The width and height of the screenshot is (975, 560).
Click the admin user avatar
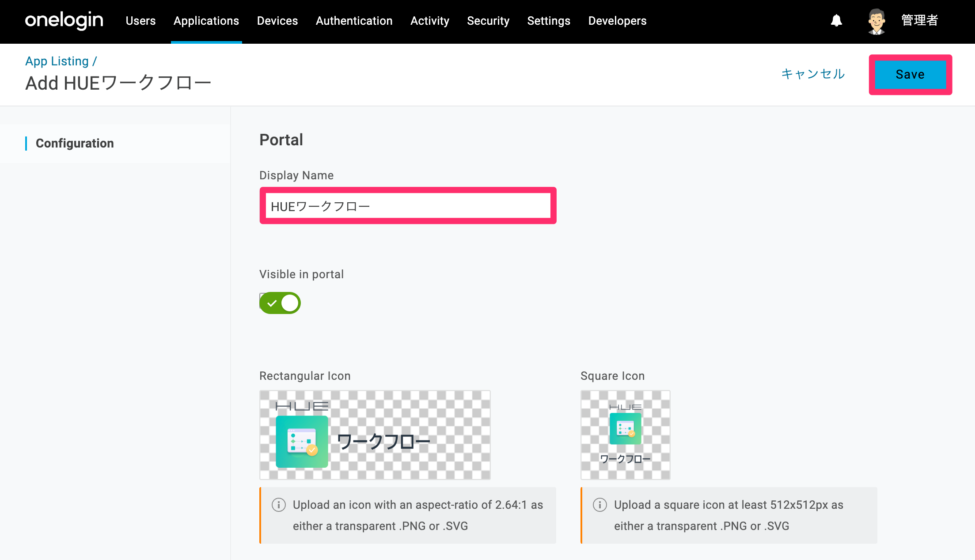tap(876, 21)
